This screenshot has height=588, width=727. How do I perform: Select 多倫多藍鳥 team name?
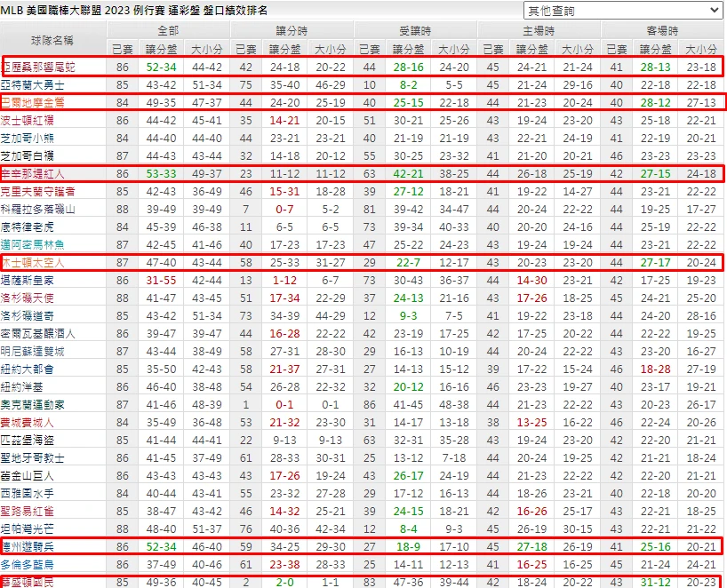(27, 565)
